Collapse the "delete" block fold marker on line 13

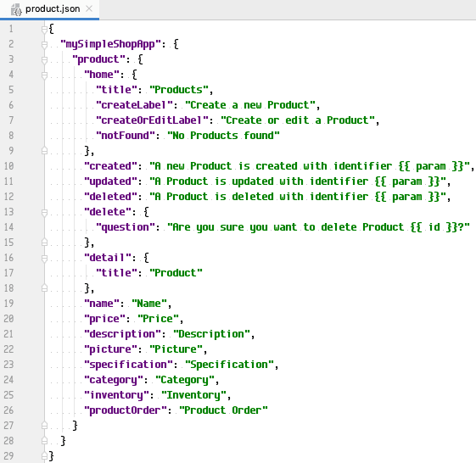tap(44, 212)
